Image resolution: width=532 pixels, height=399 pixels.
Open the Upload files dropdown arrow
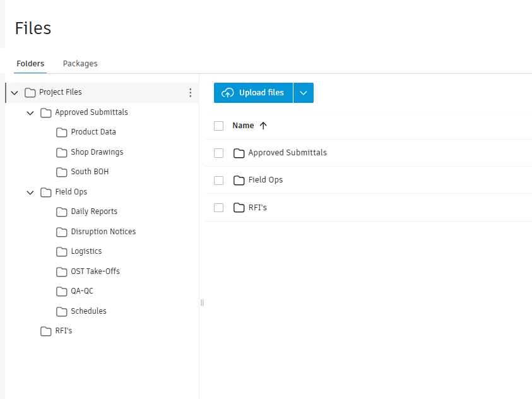coord(304,93)
